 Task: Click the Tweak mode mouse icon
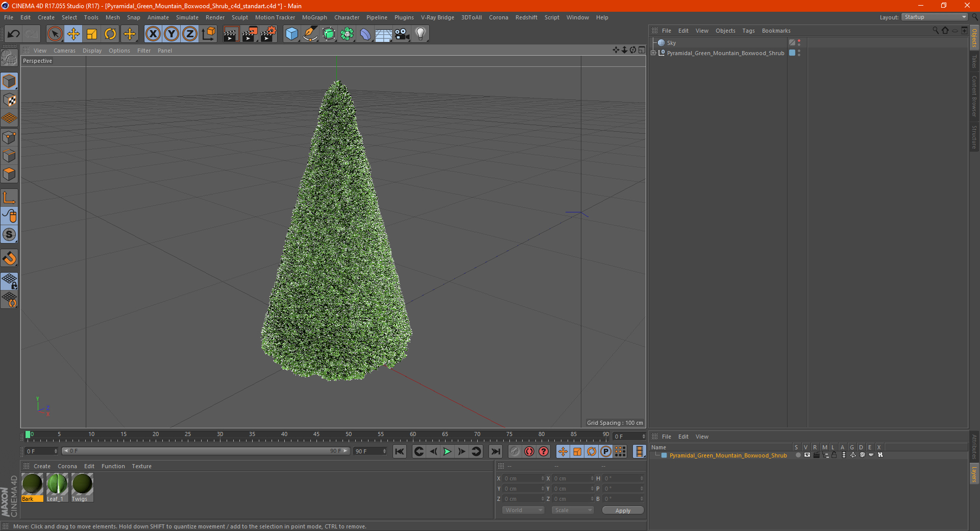pos(9,216)
